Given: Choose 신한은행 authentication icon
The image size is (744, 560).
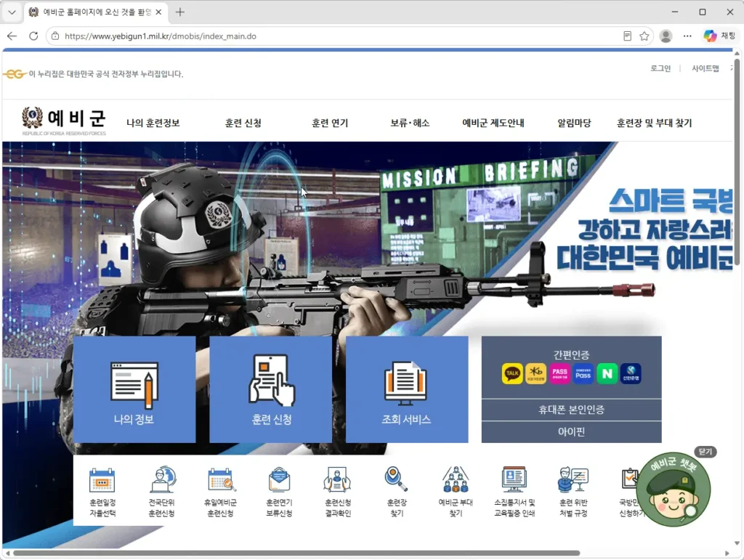Looking at the screenshot, I should click(631, 373).
